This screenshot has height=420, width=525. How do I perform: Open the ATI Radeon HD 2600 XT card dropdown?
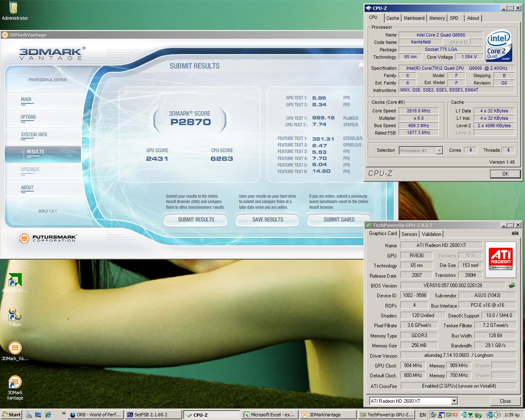[x=413, y=401]
